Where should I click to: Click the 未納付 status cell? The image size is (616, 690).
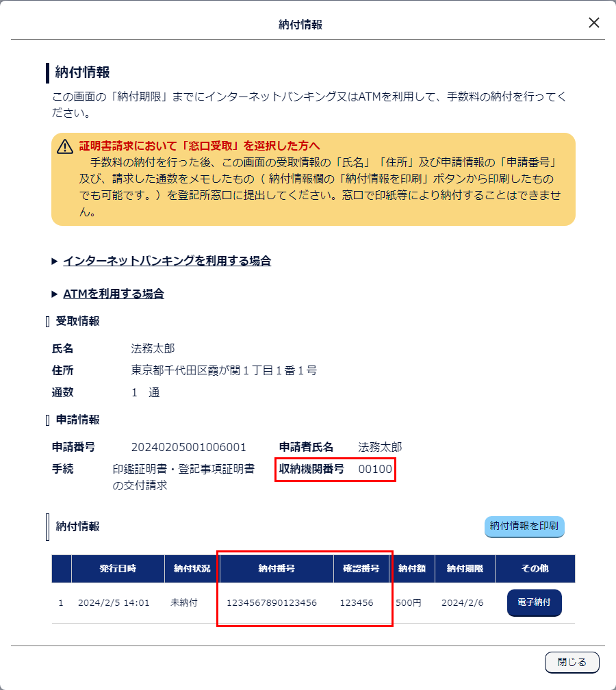(x=184, y=602)
